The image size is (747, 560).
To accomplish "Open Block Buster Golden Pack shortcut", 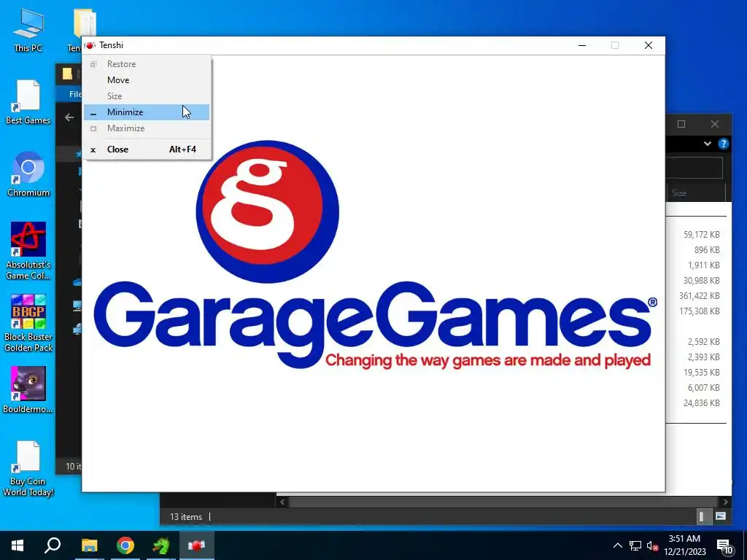I will 28,323.
